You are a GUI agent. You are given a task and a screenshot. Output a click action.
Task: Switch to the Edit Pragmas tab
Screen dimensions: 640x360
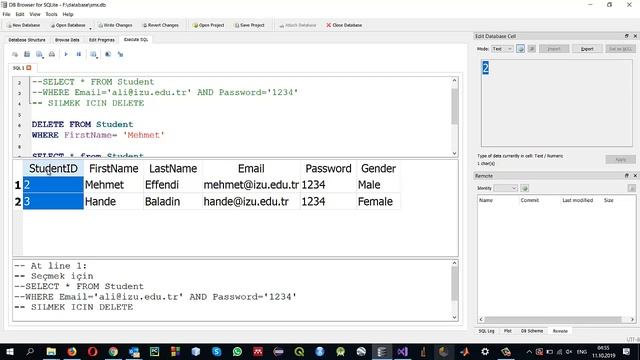tap(102, 40)
